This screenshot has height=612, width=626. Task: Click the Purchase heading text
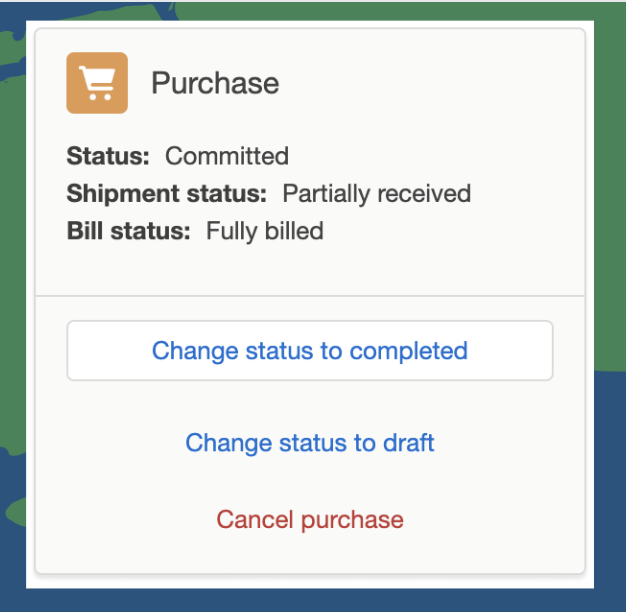click(215, 83)
